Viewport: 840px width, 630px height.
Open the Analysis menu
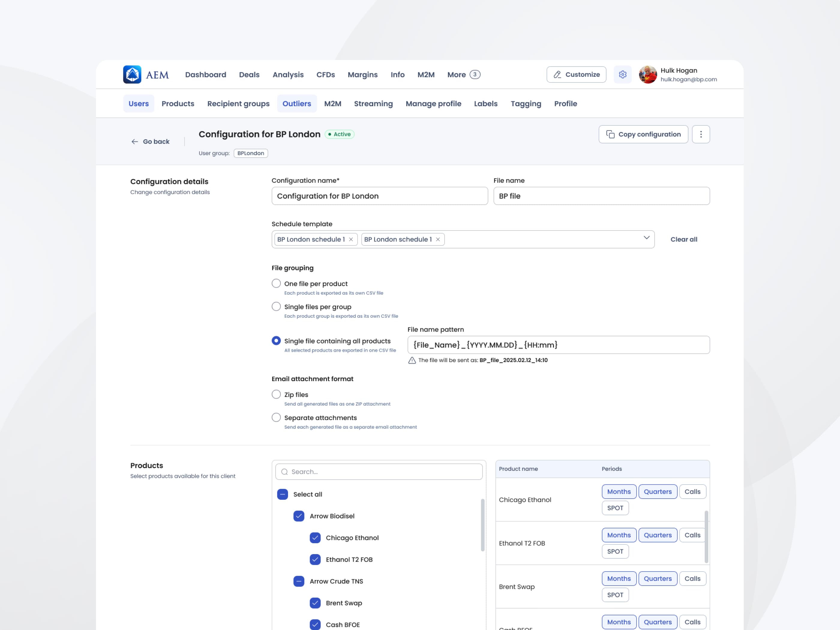tap(288, 75)
